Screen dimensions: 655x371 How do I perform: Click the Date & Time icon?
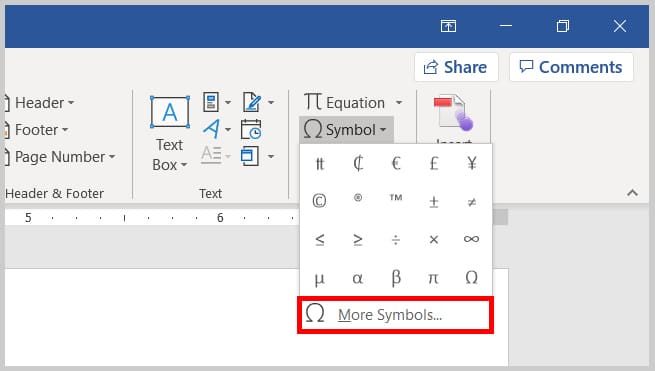(251, 129)
